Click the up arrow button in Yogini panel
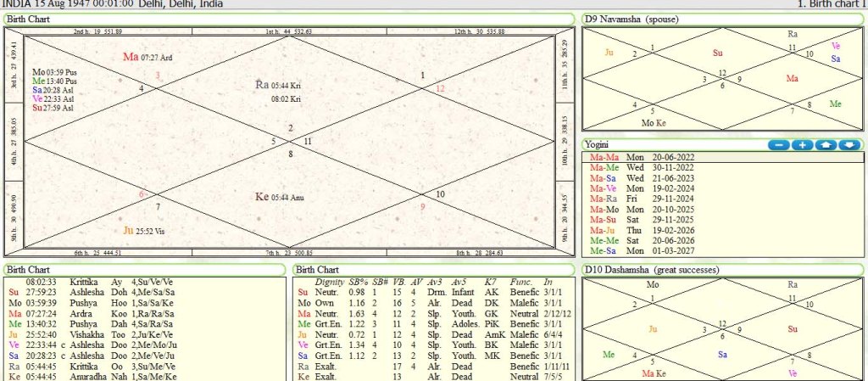868x381 pixels. click(826, 145)
